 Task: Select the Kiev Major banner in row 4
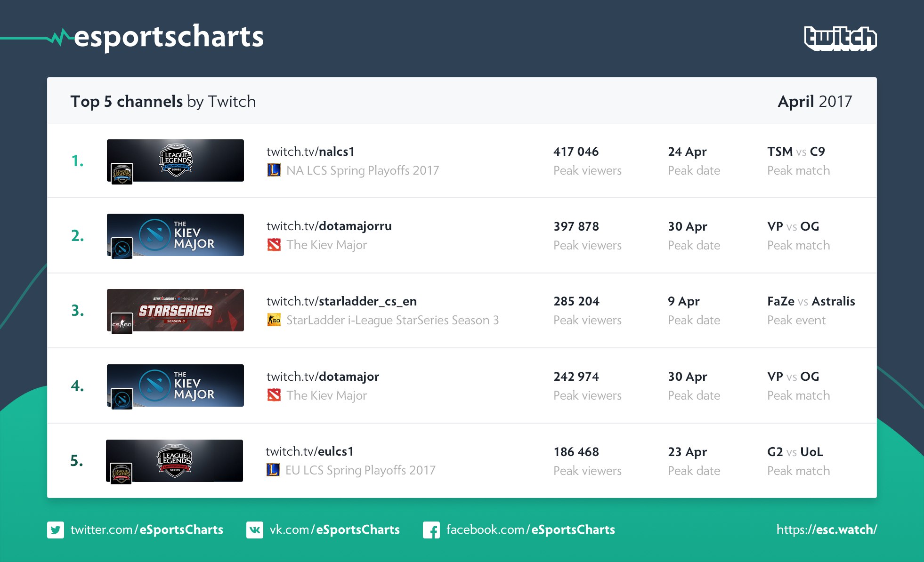(x=175, y=386)
